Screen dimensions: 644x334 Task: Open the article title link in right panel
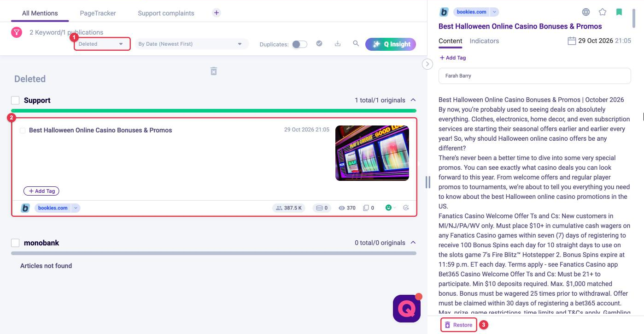pyautogui.click(x=520, y=26)
